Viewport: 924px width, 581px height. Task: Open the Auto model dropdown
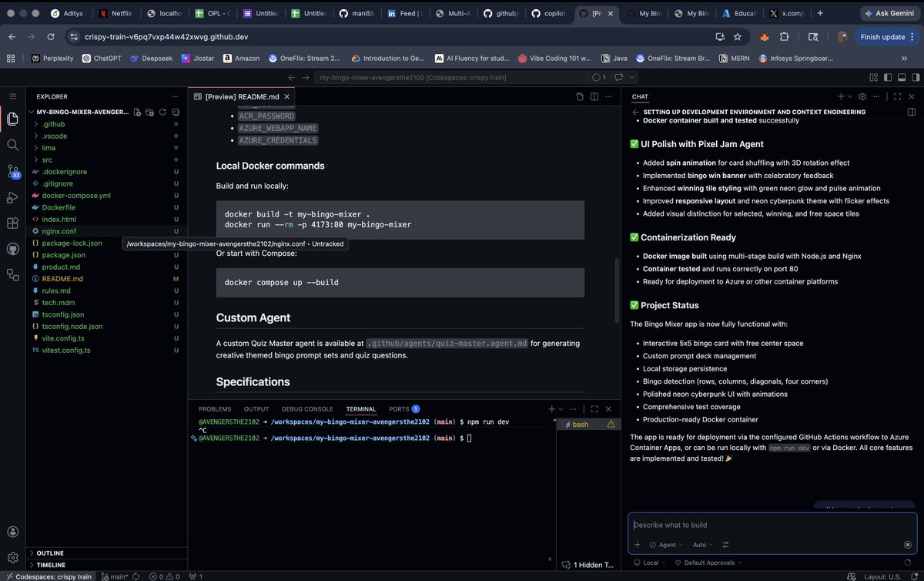click(702, 545)
